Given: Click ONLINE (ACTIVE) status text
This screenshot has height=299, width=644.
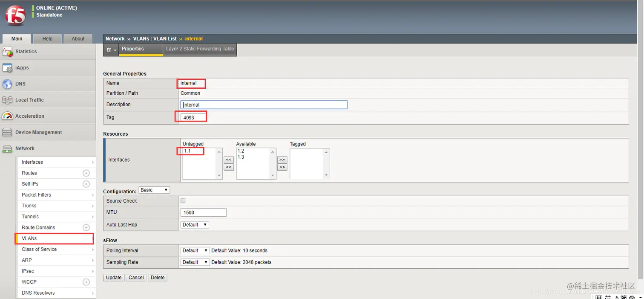Looking at the screenshot, I should (57, 8).
